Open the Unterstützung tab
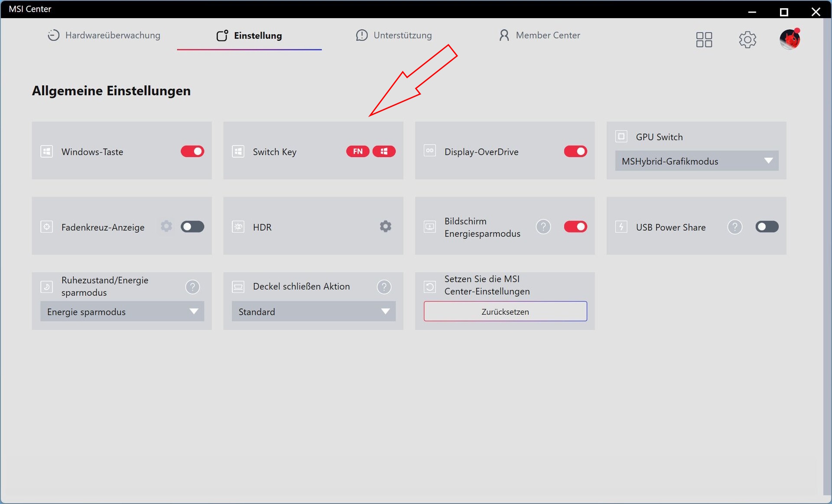This screenshot has height=504, width=832. click(394, 36)
